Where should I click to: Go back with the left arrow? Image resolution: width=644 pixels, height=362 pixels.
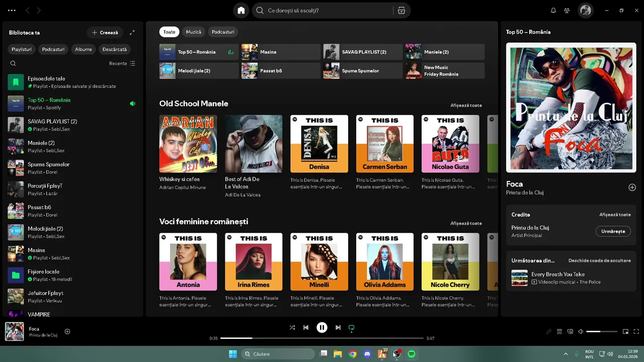[x=28, y=10]
